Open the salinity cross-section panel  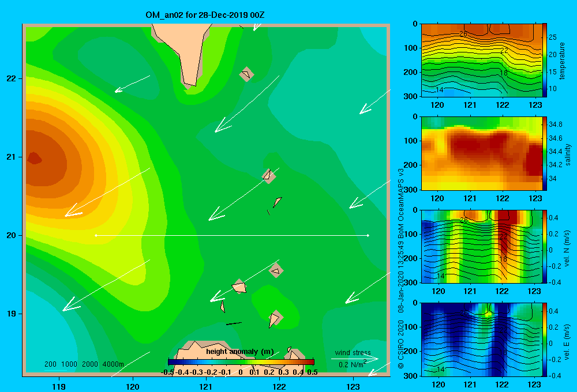click(x=481, y=153)
